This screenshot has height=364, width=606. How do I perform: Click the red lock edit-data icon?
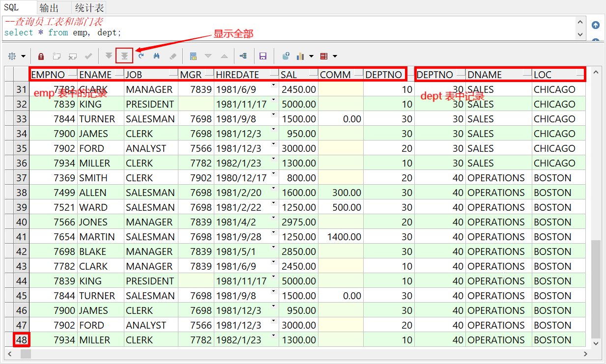tap(41, 56)
